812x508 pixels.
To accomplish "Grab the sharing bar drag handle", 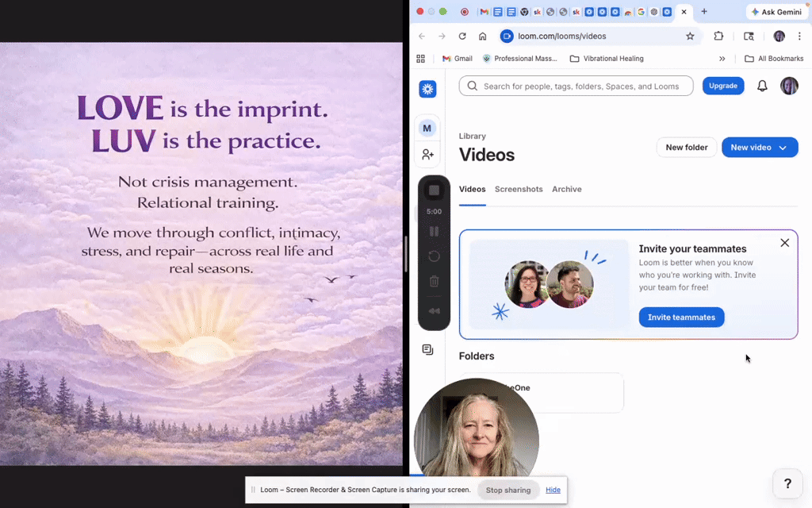I will pyautogui.click(x=253, y=490).
